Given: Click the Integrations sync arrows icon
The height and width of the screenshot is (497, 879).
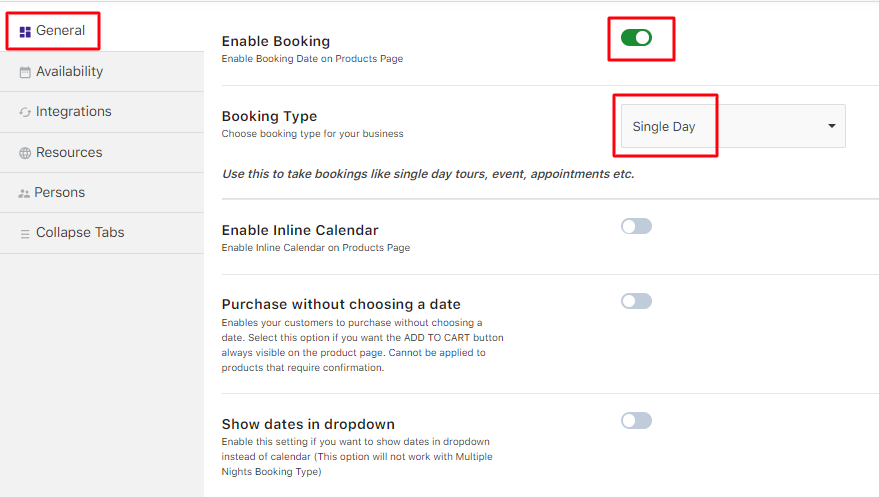Looking at the screenshot, I should (x=25, y=112).
